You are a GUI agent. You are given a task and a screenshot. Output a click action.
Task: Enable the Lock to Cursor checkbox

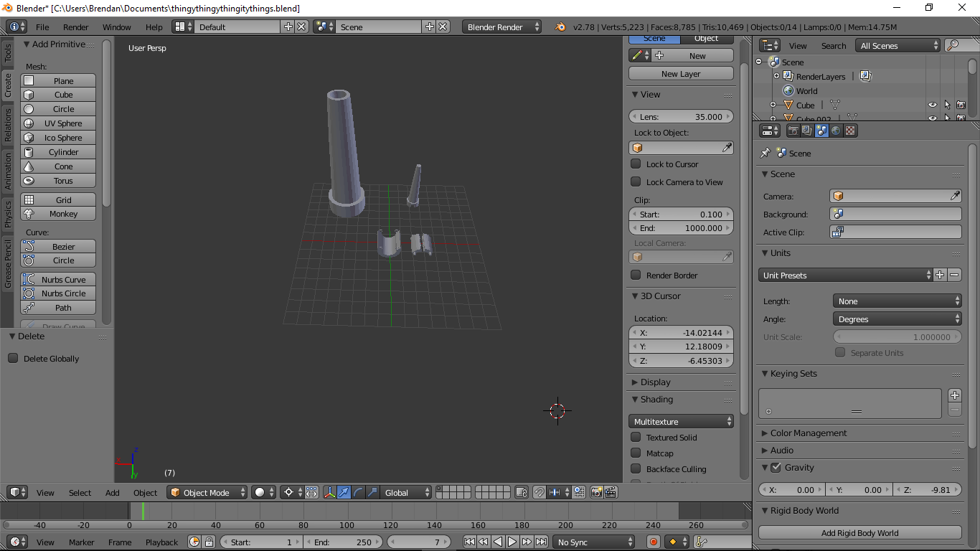coord(636,164)
